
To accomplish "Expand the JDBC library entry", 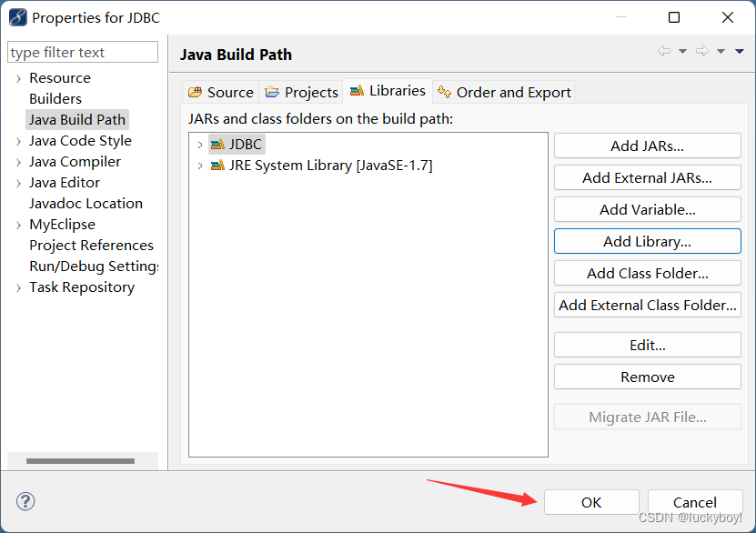I will (199, 145).
